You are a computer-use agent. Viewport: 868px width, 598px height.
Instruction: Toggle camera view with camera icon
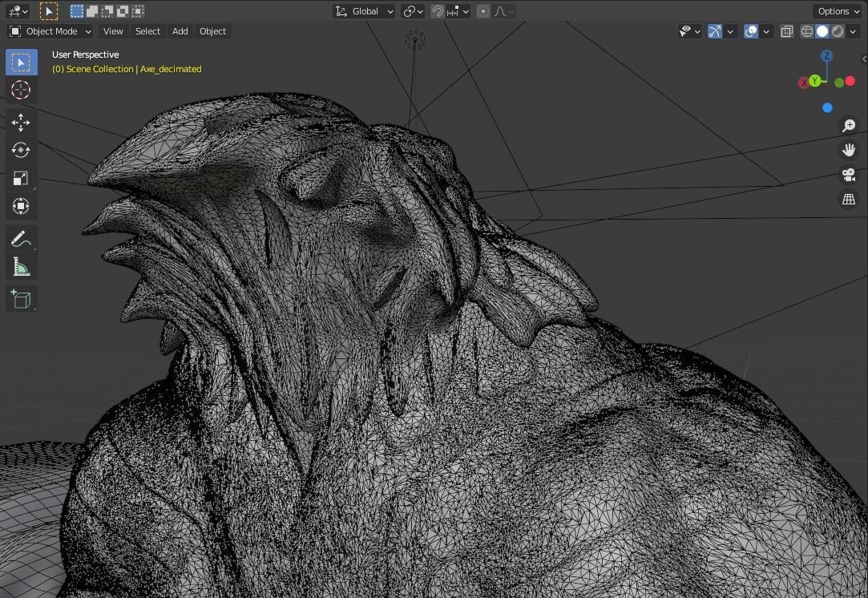[849, 175]
